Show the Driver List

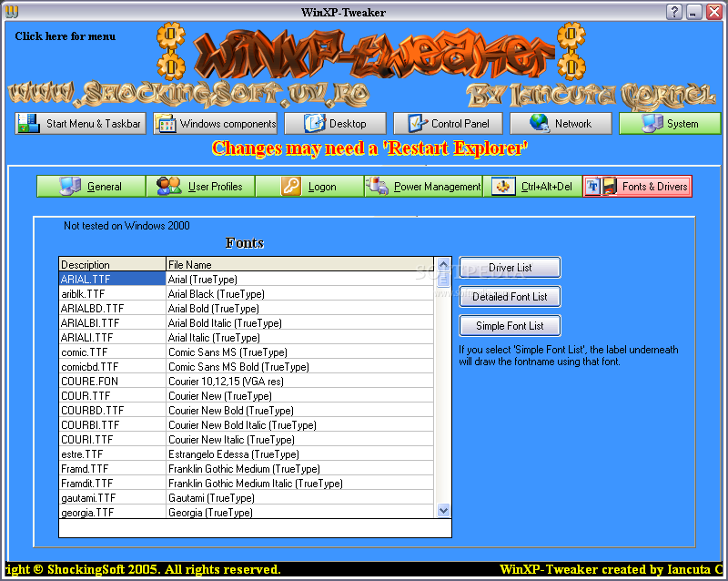point(510,268)
